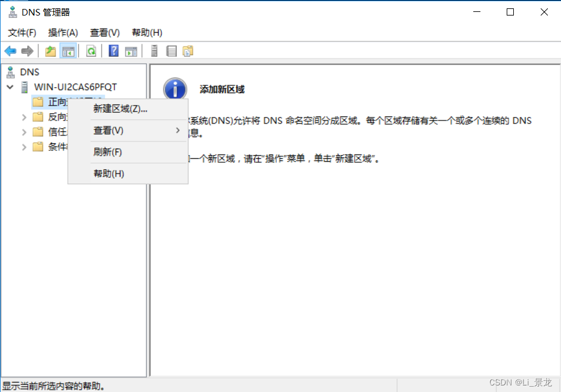Click the blue info icon beside 添加新区域
This screenshot has height=392, width=561.
pyautogui.click(x=175, y=89)
